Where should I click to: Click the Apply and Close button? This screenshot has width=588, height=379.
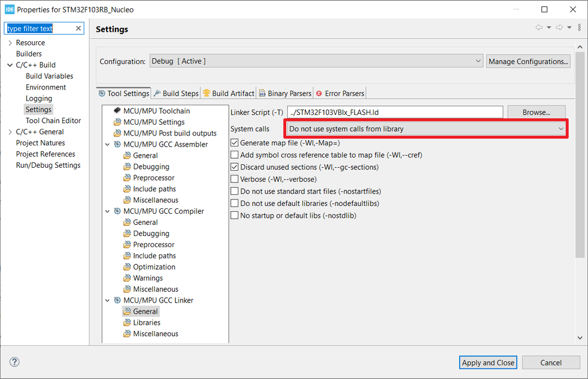point(488,363)
